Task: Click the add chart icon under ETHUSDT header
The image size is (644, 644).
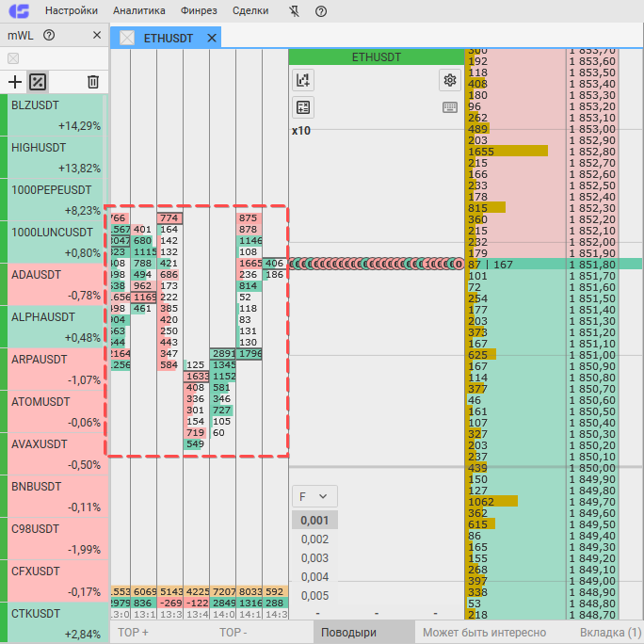Action: click(303, 80)
